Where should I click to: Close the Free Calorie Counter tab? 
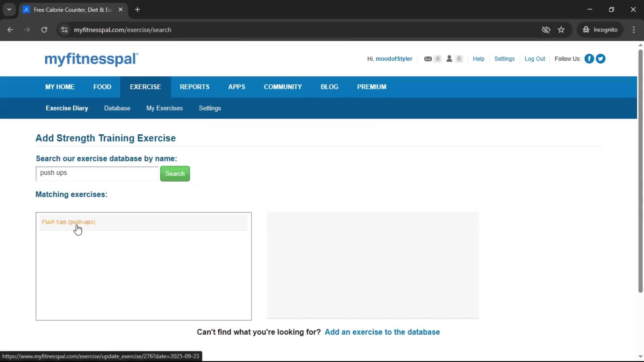coord(120,10)
